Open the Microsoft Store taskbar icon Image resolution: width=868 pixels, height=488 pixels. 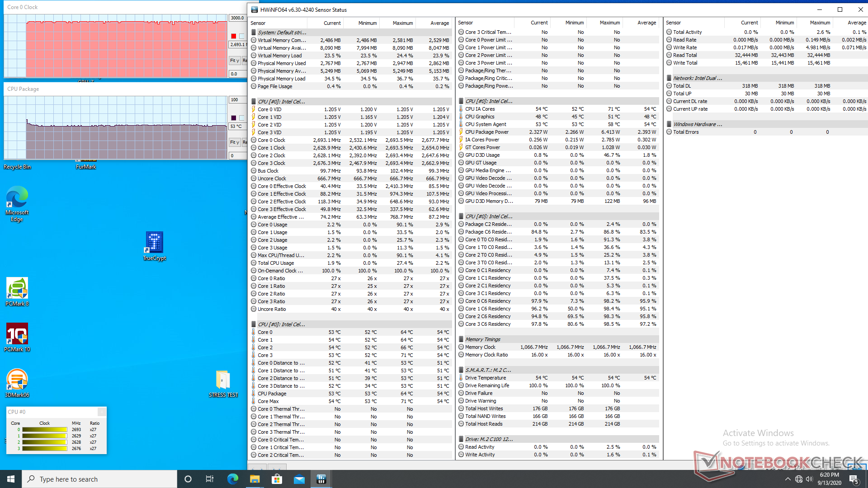[x=277, y=479]
